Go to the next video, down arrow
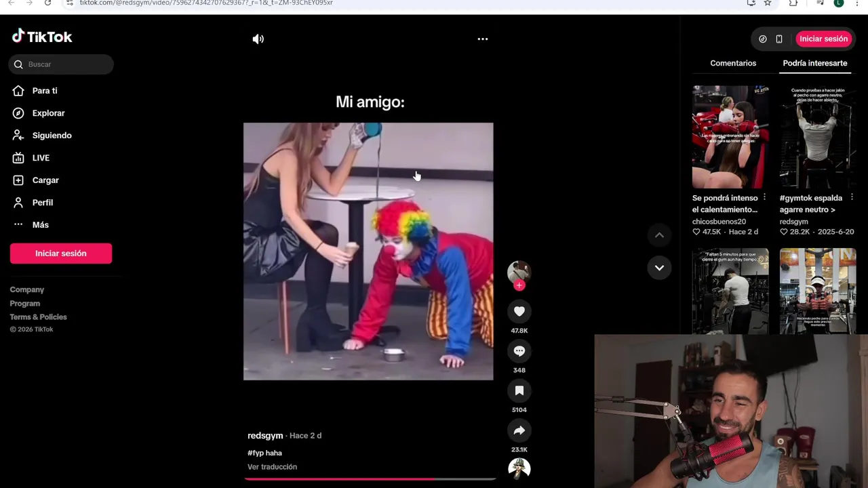This screenshot has height=488, width=868. click(659, 268)
